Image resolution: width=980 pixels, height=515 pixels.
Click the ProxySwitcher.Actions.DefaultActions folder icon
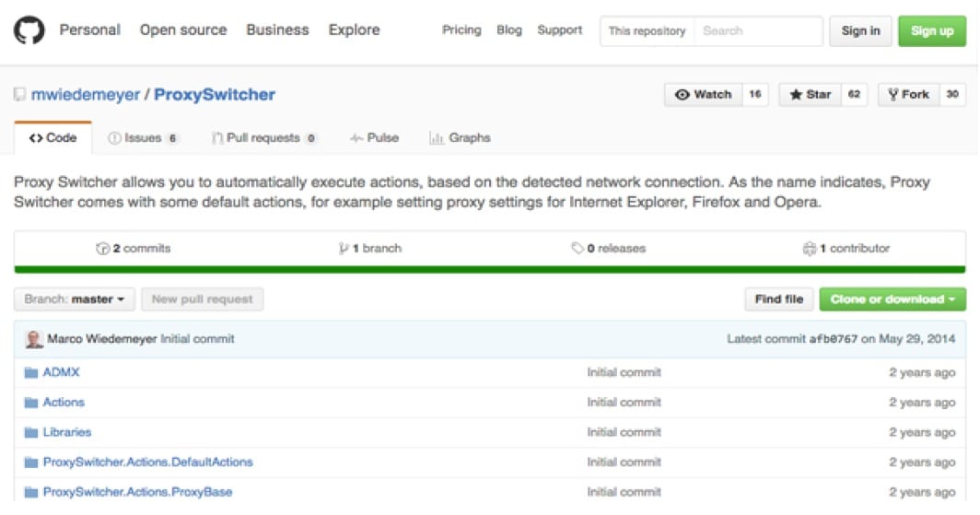(x=31, y=463)
